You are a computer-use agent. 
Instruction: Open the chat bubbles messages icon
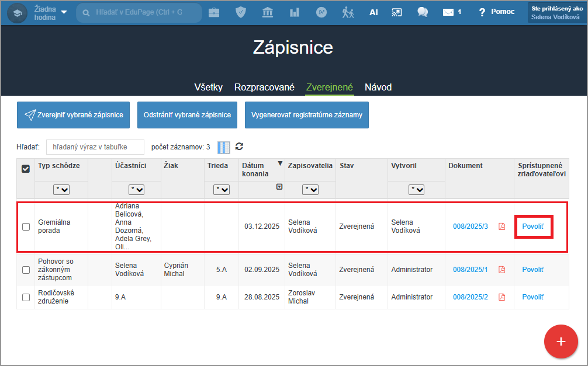(423, 12)
